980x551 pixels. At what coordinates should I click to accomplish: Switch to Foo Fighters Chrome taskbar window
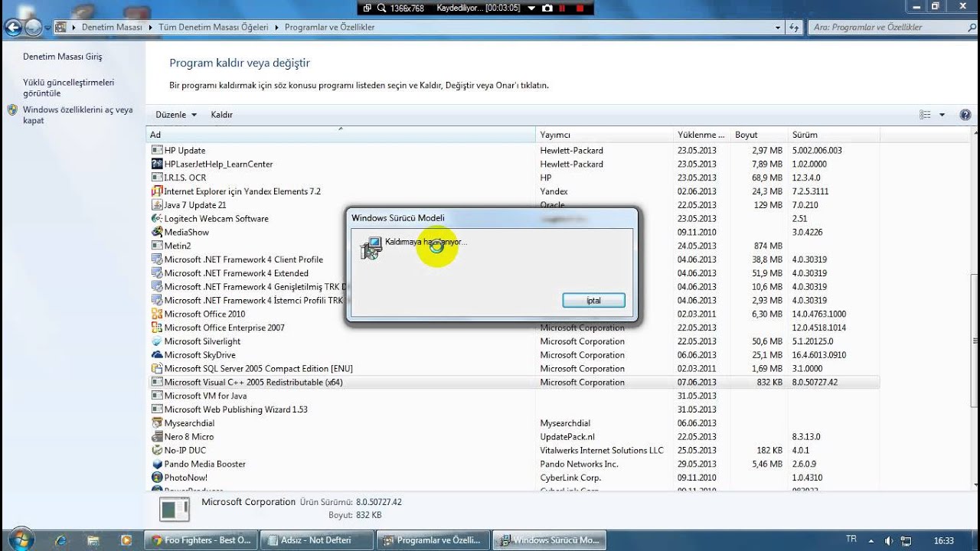pyautogui.click(x=201, y=540)
